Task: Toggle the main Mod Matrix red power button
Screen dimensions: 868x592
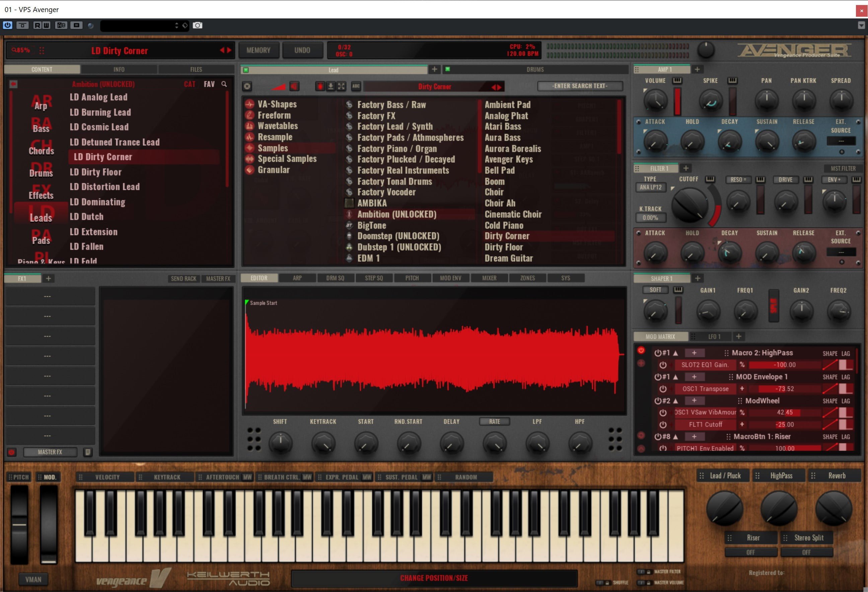Action: (x=641, y=350)
